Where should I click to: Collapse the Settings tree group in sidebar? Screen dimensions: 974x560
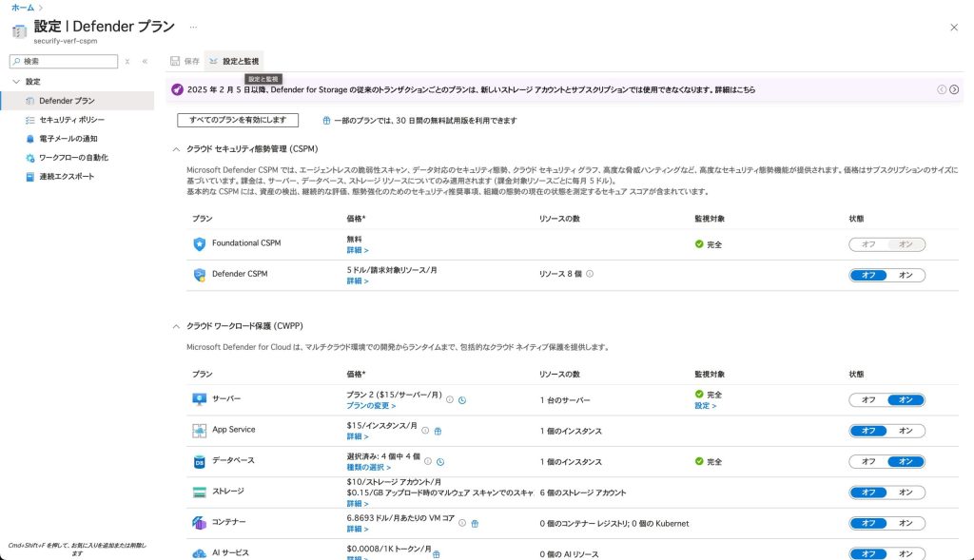[16, 82]
